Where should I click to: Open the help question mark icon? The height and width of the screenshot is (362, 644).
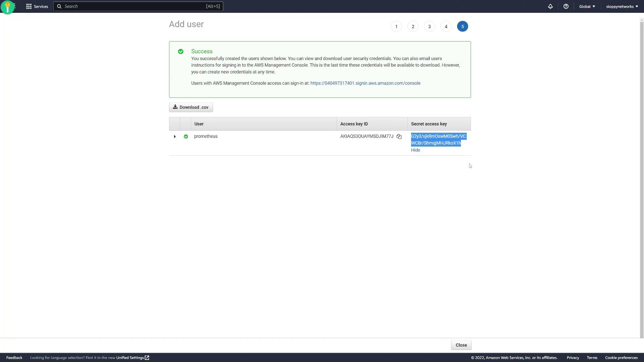click(566, 6)
